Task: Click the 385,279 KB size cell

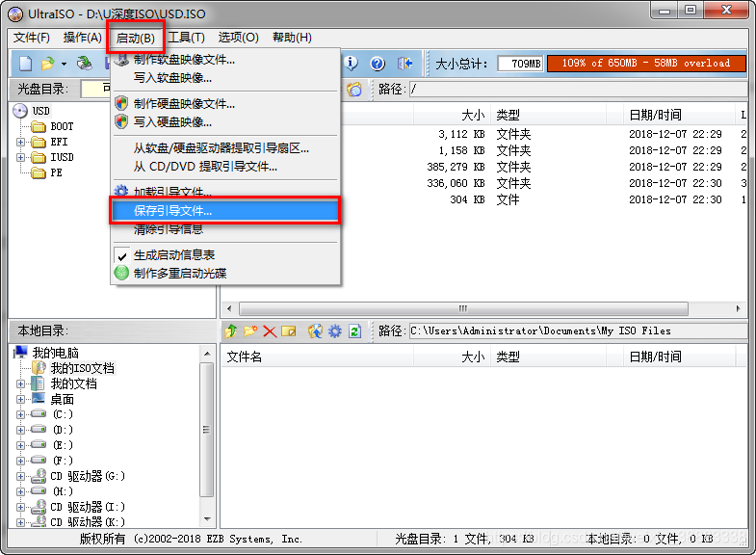Action: click(456, 167)
